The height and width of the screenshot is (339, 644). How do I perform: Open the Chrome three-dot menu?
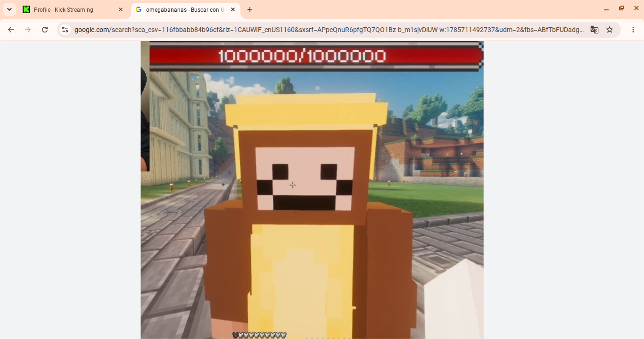point(633,30)
